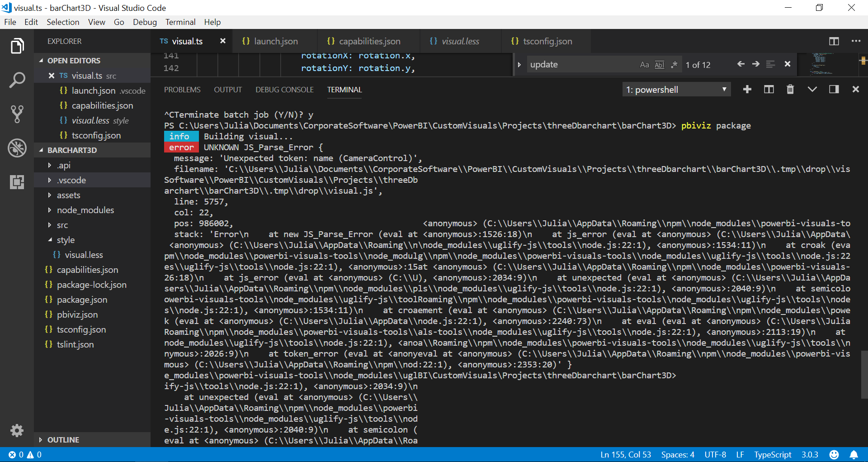Image resolution: width=868 pixels, height=462 pixels.
Task: Collapse panel with the chevron-down icon
Action: tap(812, 89)
